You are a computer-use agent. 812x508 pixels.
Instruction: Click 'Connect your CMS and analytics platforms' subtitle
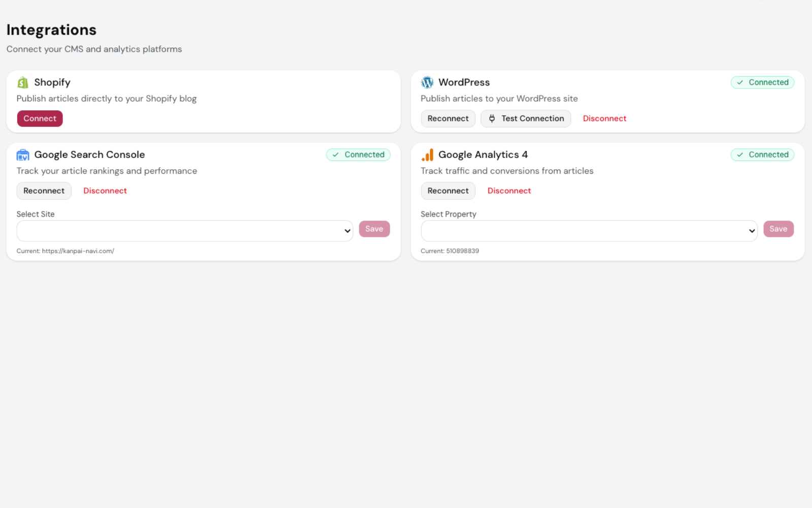94,49
